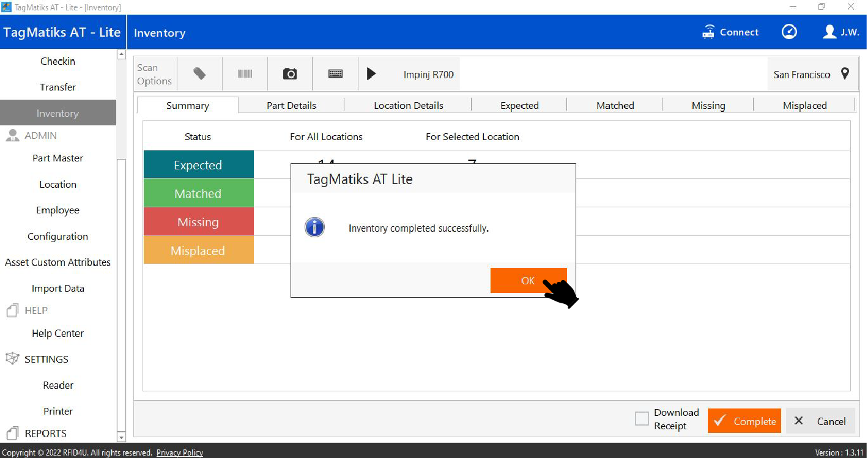Screen dimensions: 868x458
Task: Open the Privacy Policy link
Action: (x=179, y=453)
